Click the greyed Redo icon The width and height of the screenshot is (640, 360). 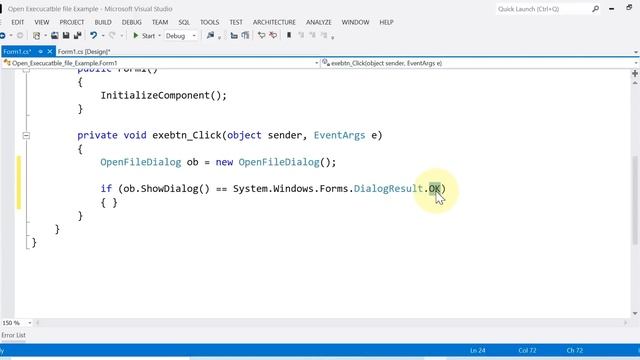click(112, 36)
